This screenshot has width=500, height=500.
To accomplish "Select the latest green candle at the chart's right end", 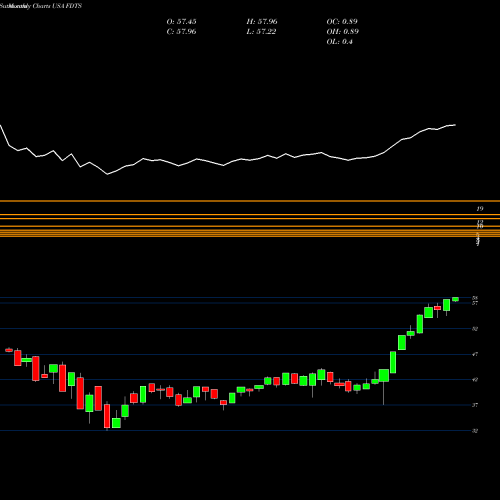I will point(455,299).
